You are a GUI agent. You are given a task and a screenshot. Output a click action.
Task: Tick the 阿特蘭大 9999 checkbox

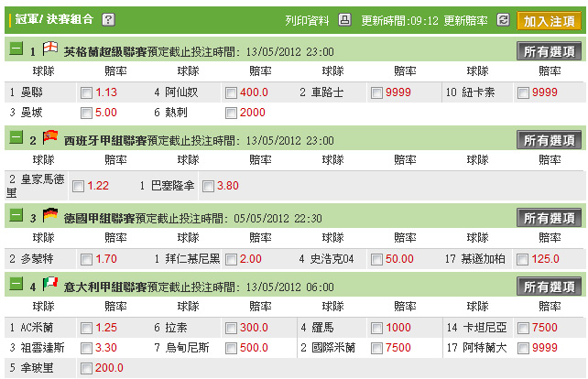pyautogui.click(x=523, y=348)
